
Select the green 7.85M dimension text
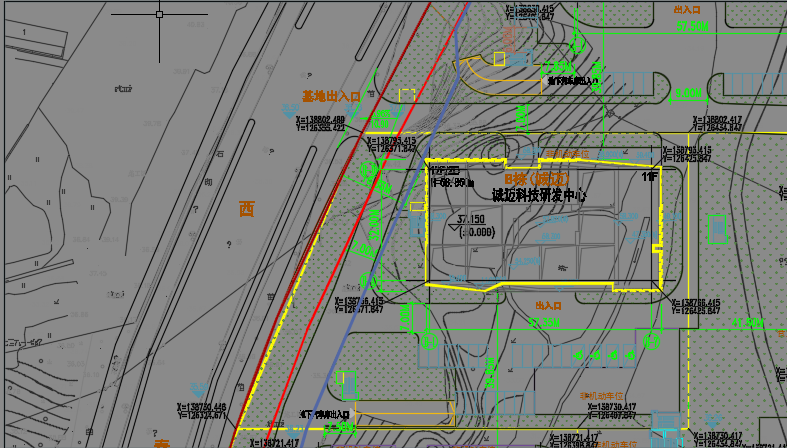click(559, 67)
